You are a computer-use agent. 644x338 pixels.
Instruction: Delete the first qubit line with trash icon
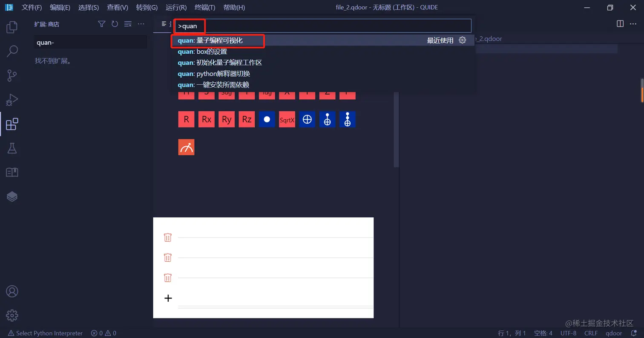(168, 237)
